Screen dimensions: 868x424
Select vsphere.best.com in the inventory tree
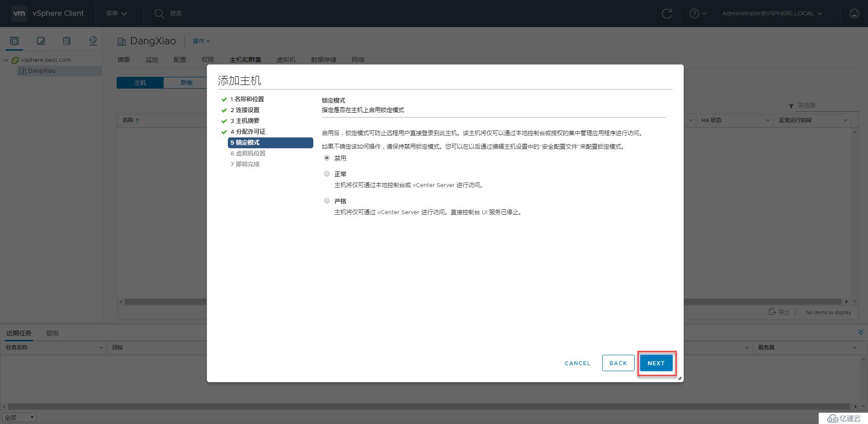point(46,60)
